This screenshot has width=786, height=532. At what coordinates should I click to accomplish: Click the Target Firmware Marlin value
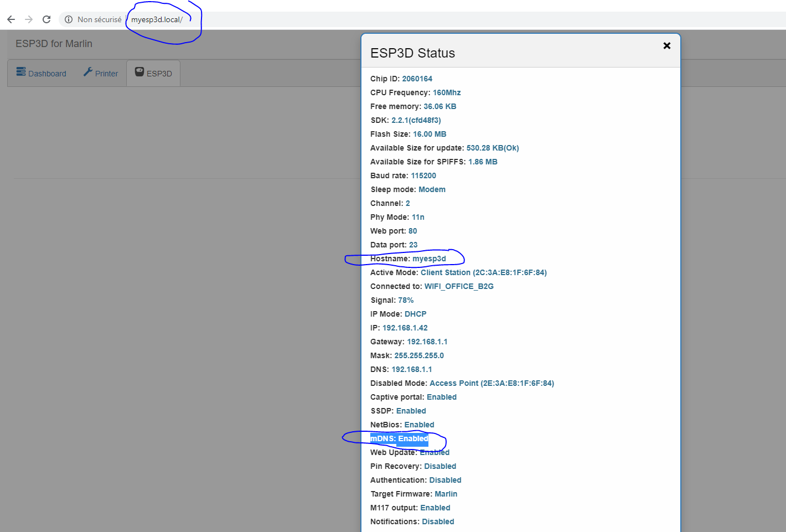click(x=446, y=494)
